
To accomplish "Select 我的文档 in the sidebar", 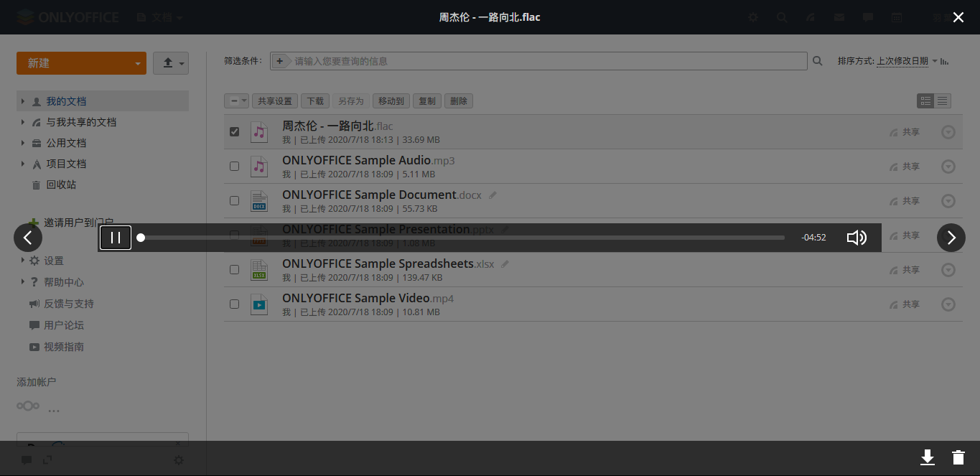I will click(66, 101).
